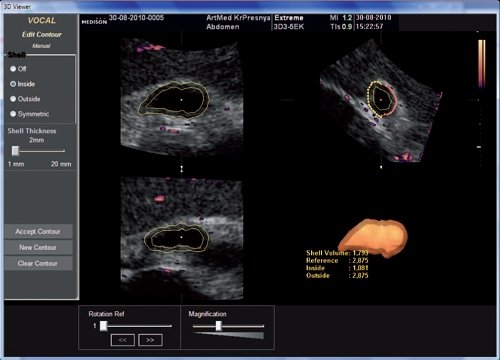Click the previous rotation arrow button
This screenshot has height=360, width=500.
click(x=123, y=340)
